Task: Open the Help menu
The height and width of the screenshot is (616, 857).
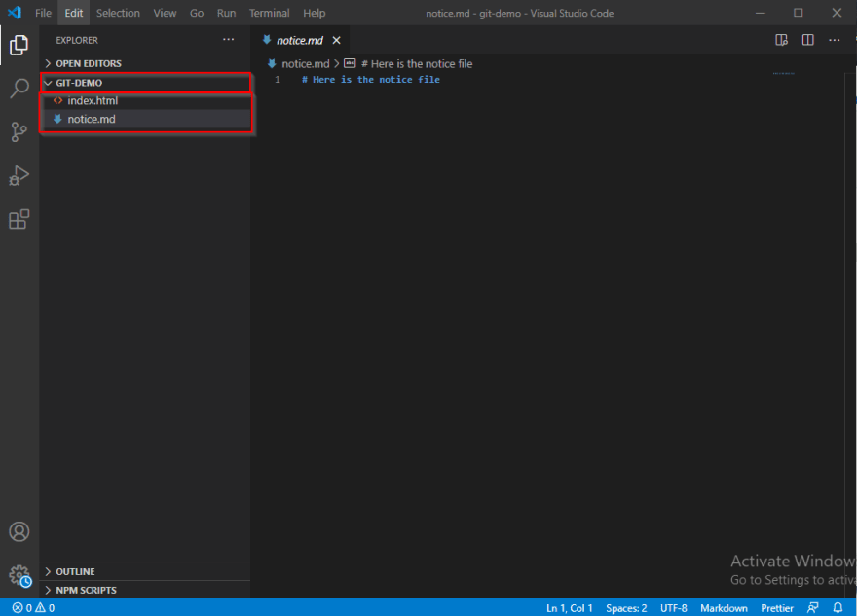Action: click(x=315, y=13)
